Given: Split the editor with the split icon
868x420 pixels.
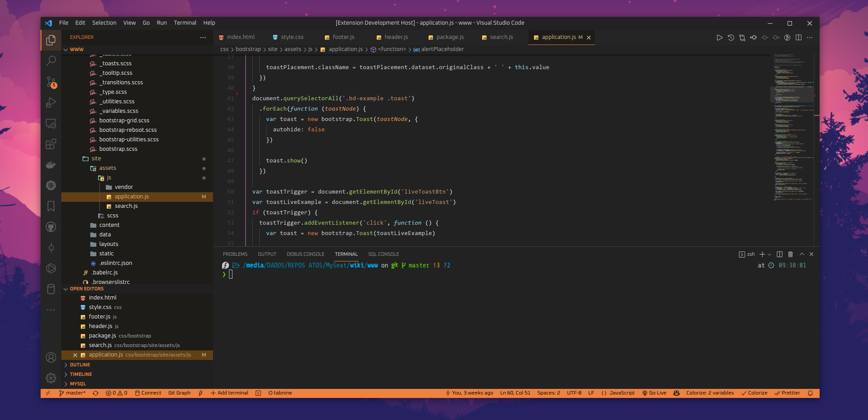Looking at the screenshot, I should (x=798, y=38).
